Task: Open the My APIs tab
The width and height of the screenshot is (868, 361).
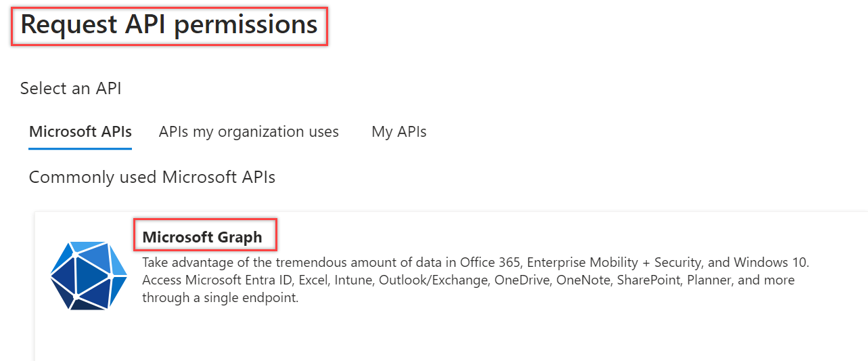Action: point(398,131)
